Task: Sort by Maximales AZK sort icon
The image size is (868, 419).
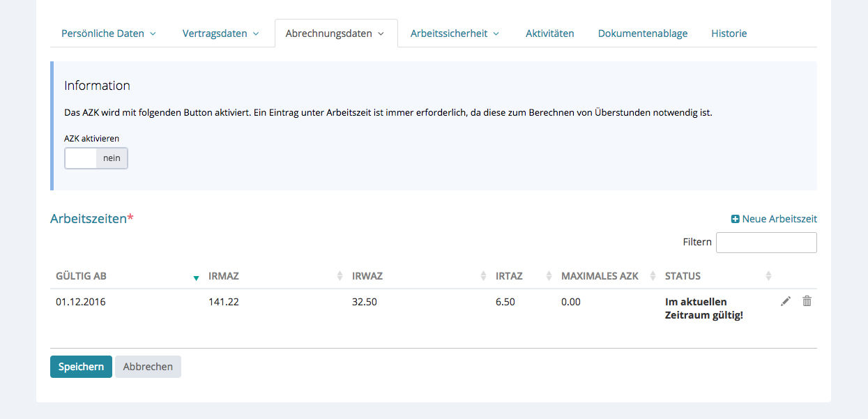Action: (x=653, y=276)
